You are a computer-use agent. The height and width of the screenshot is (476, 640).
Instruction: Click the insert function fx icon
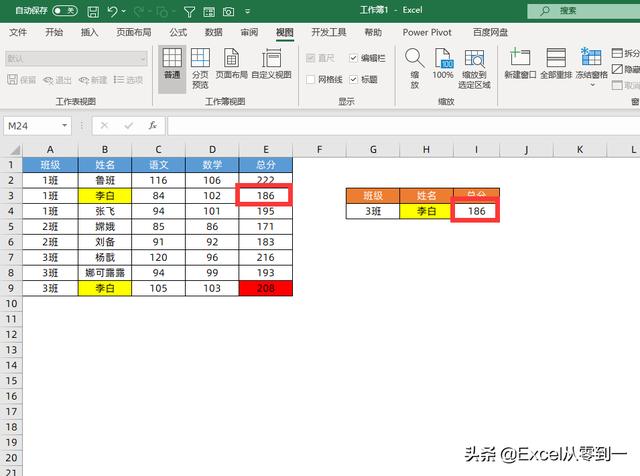click(x=153, y=125)
